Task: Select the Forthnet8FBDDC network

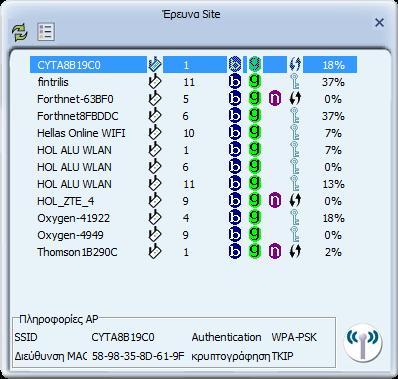Action: coord(193,116)
